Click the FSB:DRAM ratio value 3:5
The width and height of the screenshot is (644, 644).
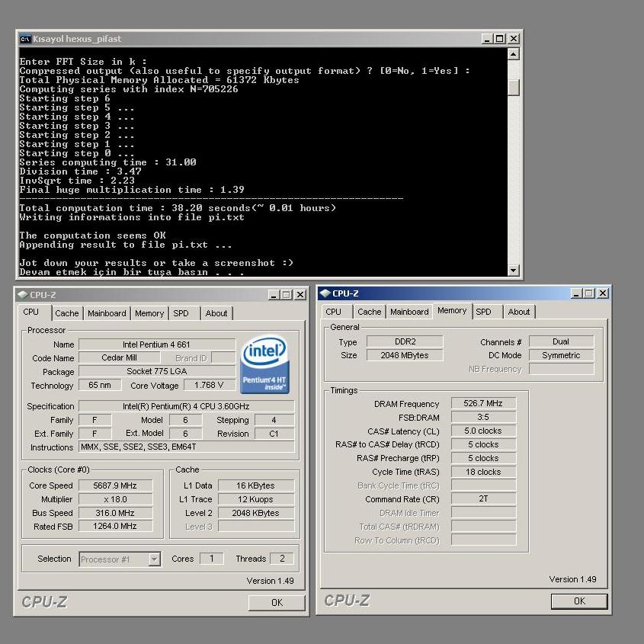pos(483,418)
